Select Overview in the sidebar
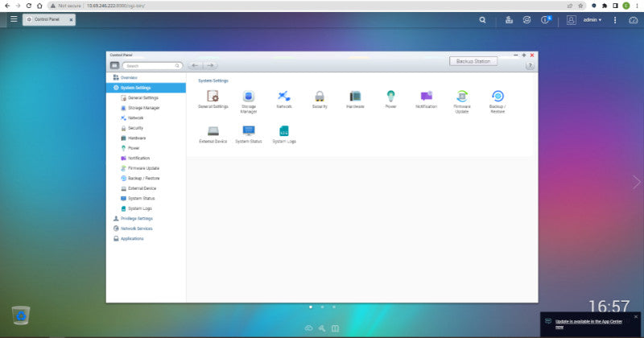Image resolution: width=644 pixels, height=338 pixels. click(x=146, y=77)
